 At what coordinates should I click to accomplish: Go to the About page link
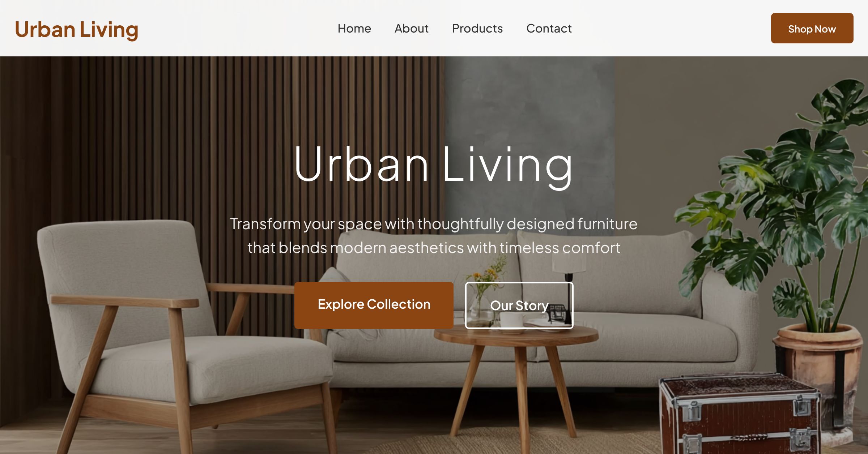[x=411, y=28]
